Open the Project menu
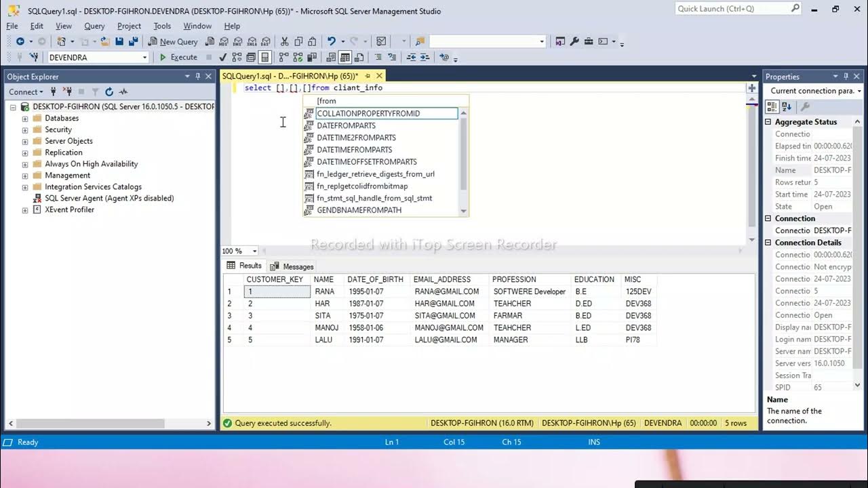Screen dimensions: 868x488 coord(129,26)
